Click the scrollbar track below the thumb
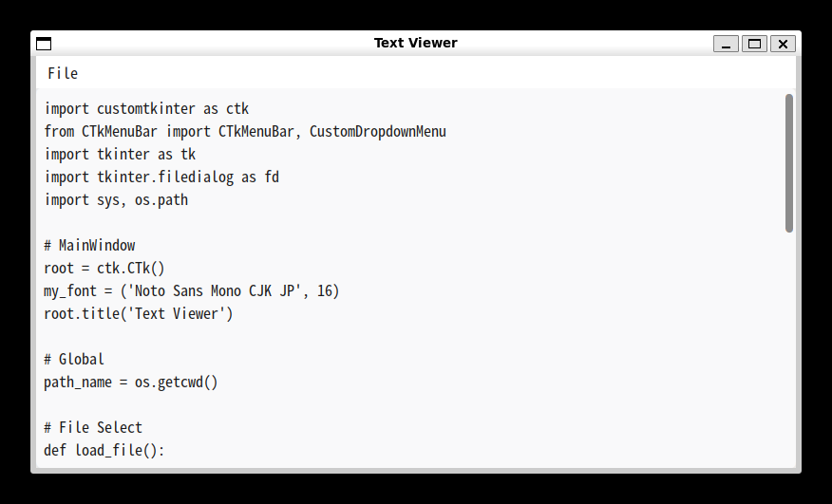The height and width of the screenshot is (504, 832). click(789, 351)
